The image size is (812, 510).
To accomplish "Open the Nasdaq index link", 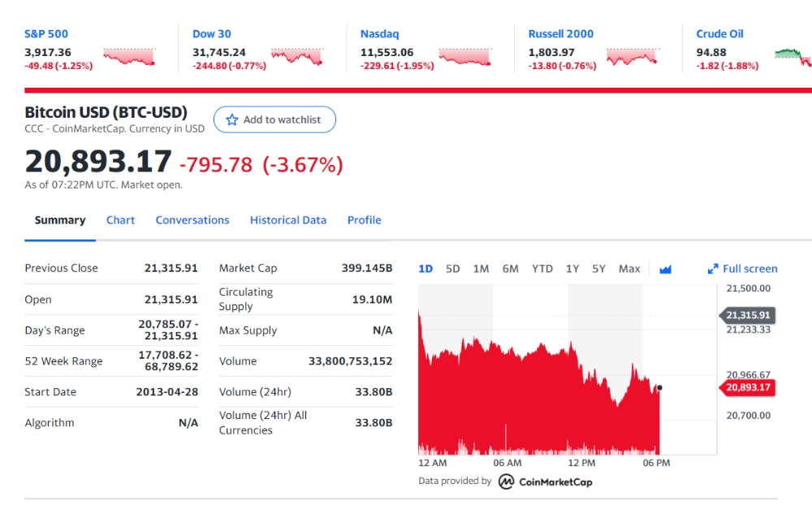I will [x=379, y=33].
